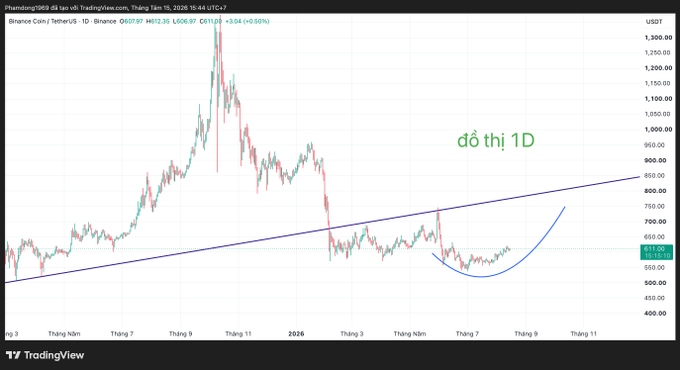Image resolution: width=680 pixels, height=370 pixels.
Task: Select the high value H612.35
Action: point(158,21)
